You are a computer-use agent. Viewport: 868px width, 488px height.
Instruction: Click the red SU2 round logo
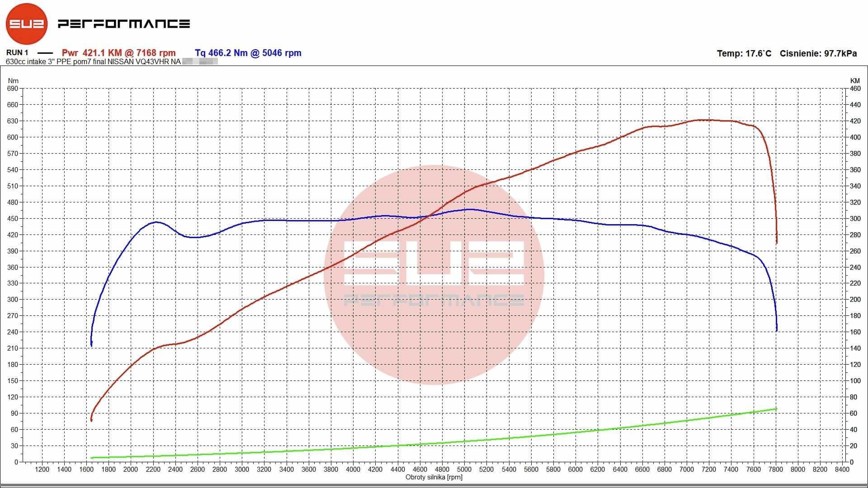tap(27, 24)
